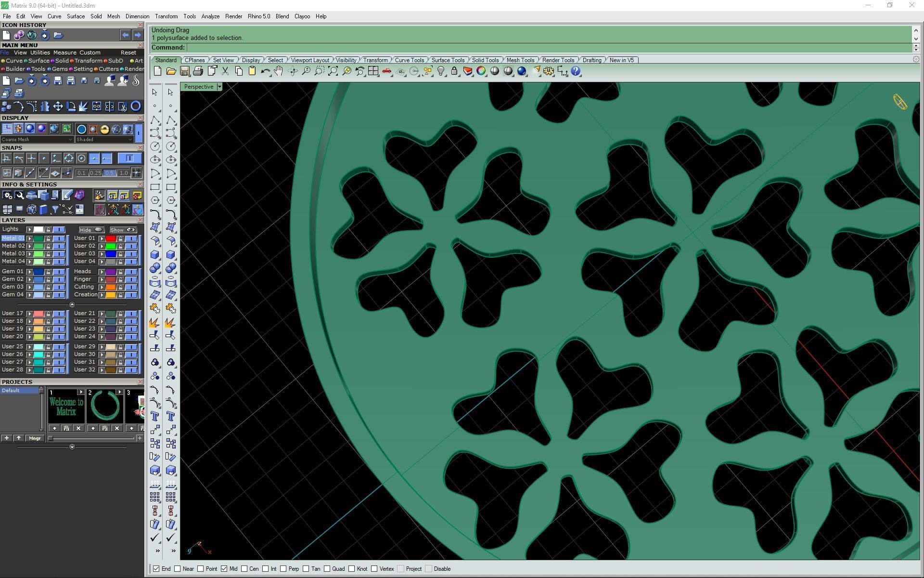The height and width of the screenshot is (578, 924).
Task: Click the red car icon in toolbar
Action: coord(386,71)
